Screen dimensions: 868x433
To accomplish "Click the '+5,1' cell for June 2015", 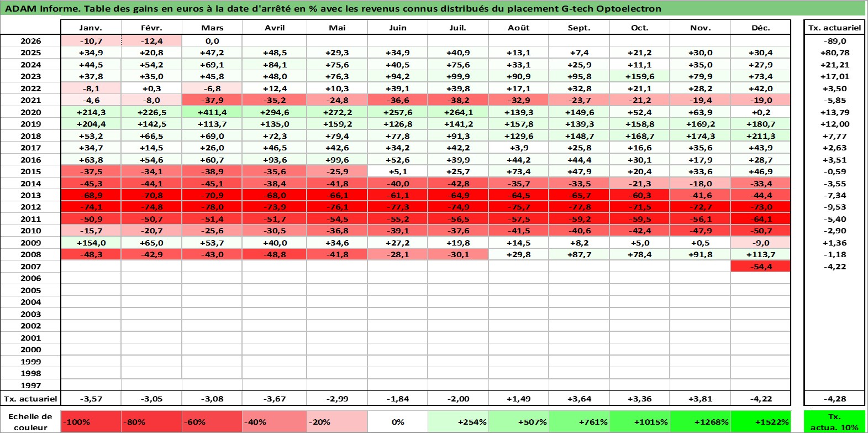I will (398, 171).
